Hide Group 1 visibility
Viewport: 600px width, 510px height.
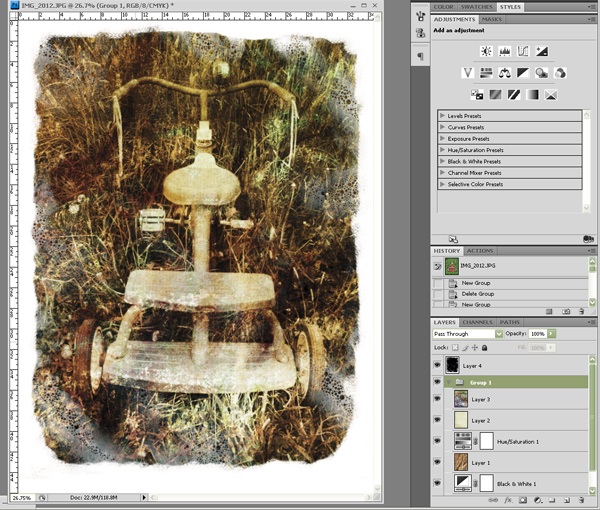(437, 382)
